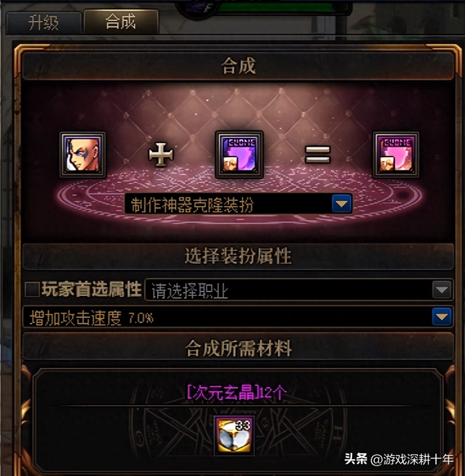Click the 选择装扮属性 section header
Viewport: 465px width, 476px height.
[x=238, y=256]
